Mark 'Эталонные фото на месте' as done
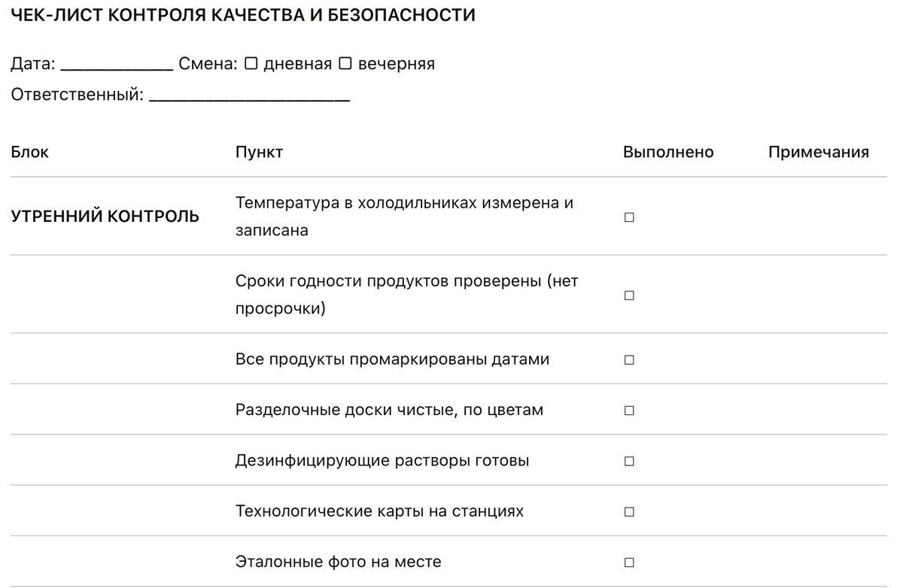This screenshot has width=903, height=588. 629,562
